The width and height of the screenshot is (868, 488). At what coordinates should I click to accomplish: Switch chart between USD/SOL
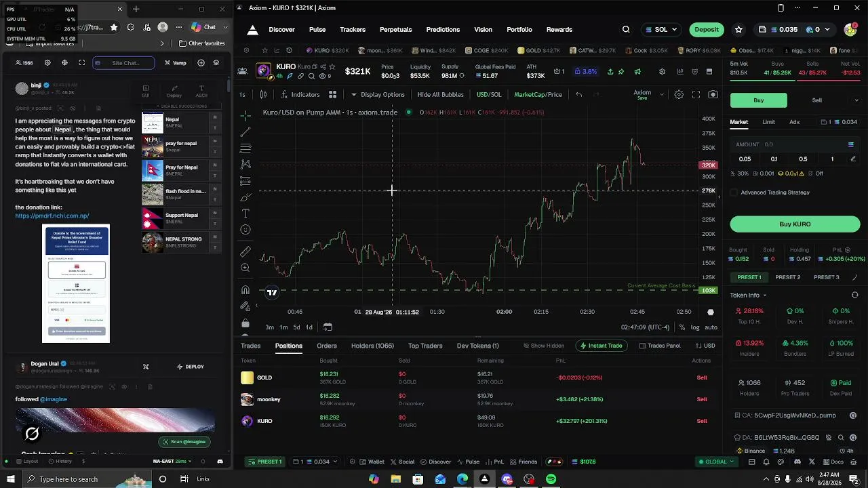tap(489, 95)
